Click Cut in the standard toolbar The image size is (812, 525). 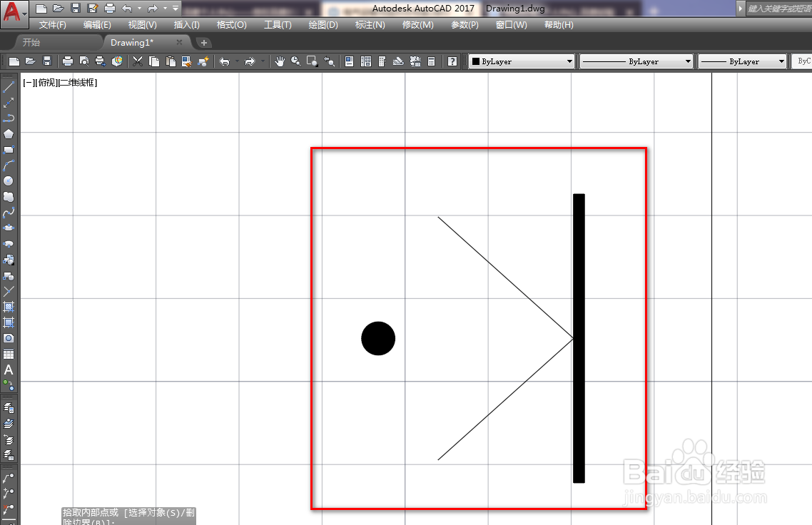click(137, 61)
